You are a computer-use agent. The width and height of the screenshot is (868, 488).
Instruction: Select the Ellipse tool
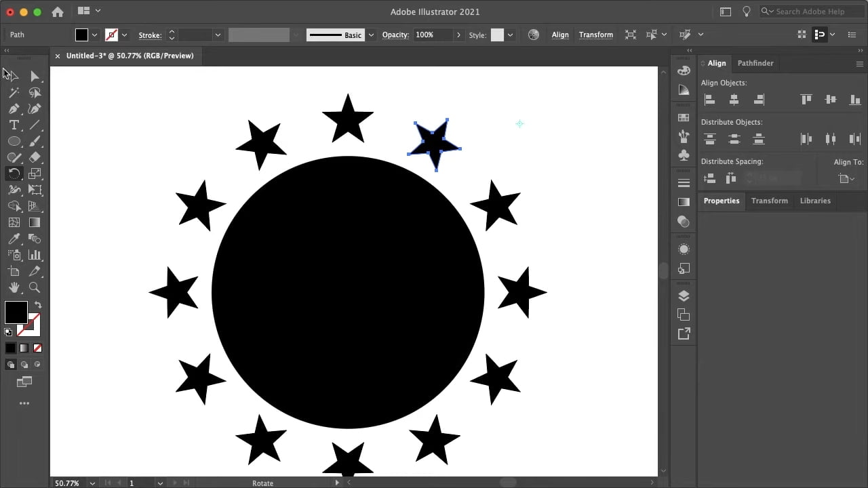(x=14, y=141)
